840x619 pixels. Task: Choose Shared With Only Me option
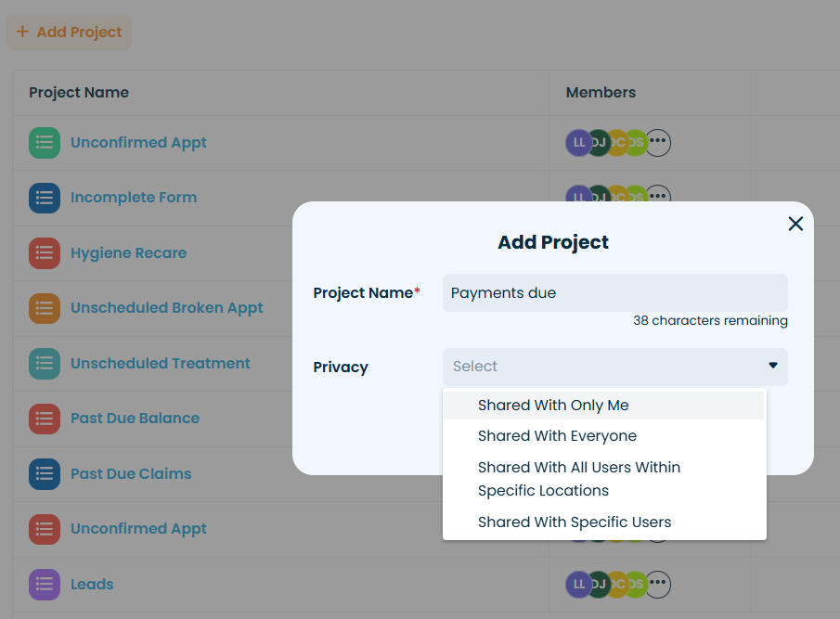(553, 406)
